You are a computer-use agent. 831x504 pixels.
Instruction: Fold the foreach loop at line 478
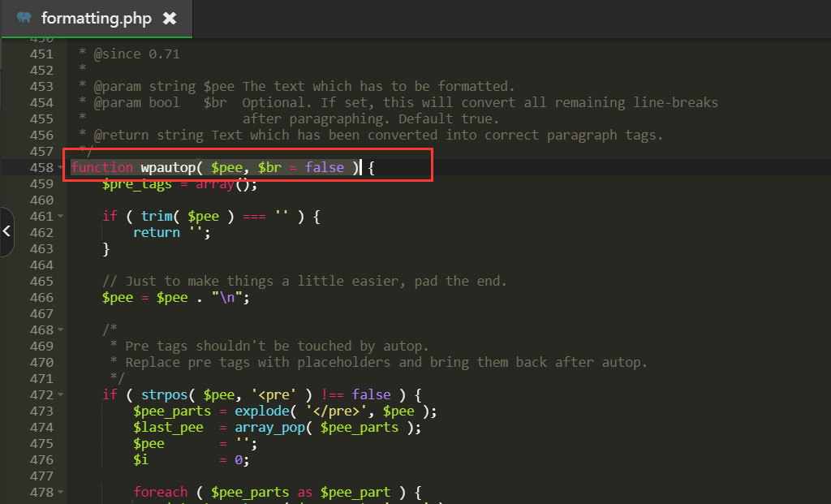61,493
